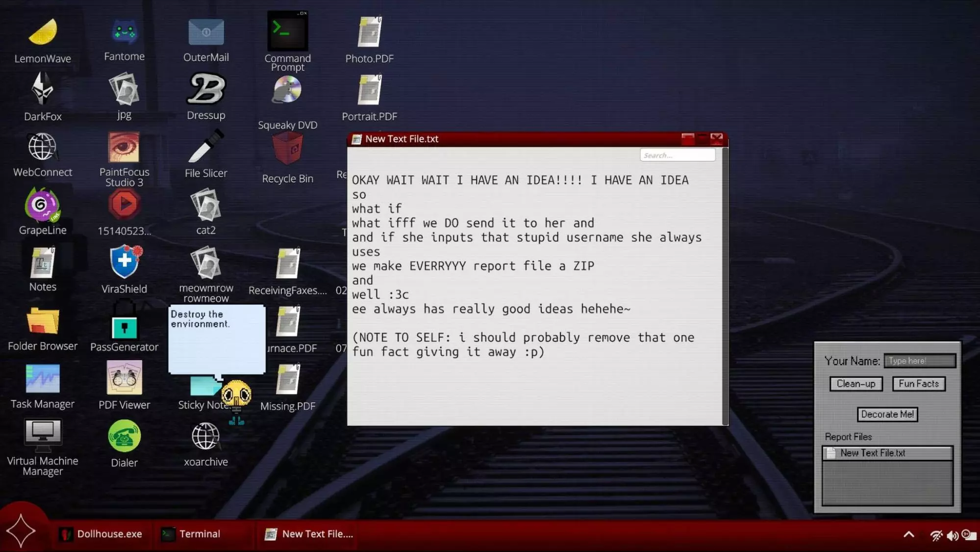Click the Decorate Me! button
This screenshot has width=980, height=552.
tap(887, 414)
